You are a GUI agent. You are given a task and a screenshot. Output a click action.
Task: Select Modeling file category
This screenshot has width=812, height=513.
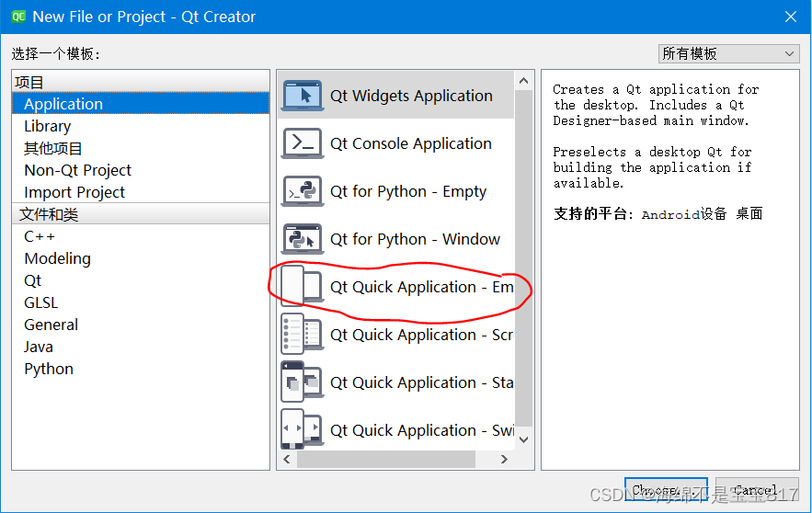tap(141, 258)
